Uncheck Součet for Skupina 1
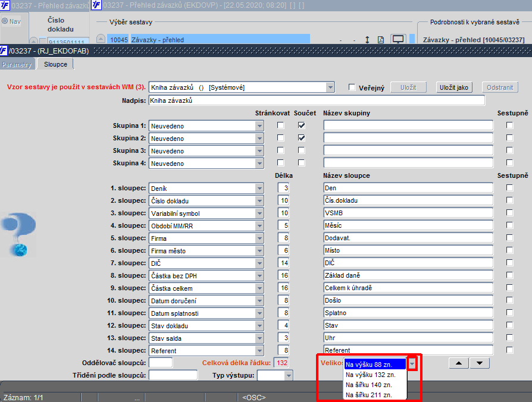This screenshot has height=402, width=532. point(301,125)
